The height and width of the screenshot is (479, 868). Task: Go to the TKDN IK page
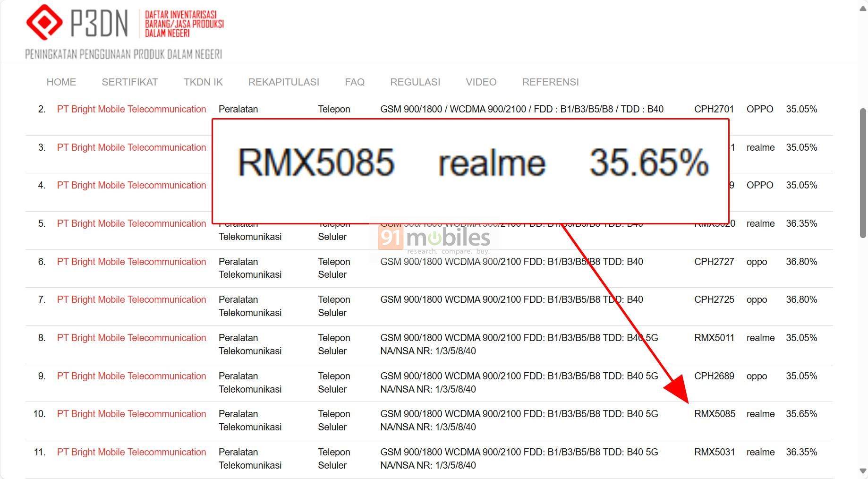tap(203, 82)
